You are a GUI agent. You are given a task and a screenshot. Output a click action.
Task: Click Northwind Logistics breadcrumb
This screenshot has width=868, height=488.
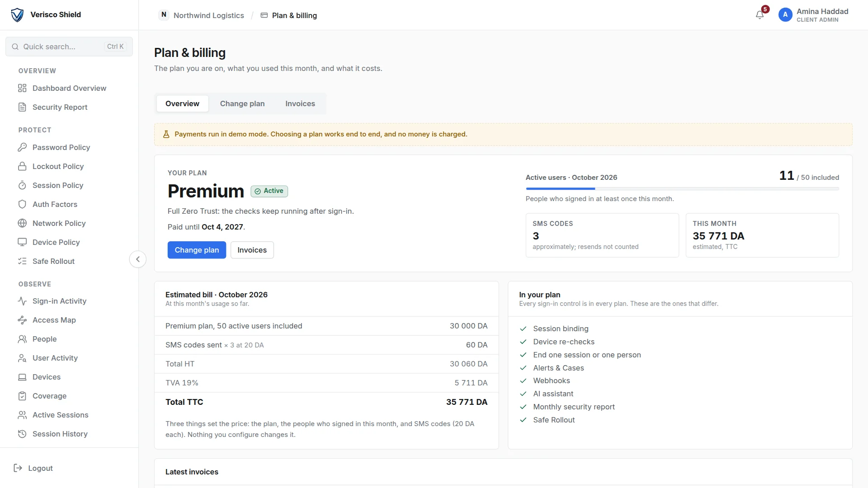[x=202, y=15]
